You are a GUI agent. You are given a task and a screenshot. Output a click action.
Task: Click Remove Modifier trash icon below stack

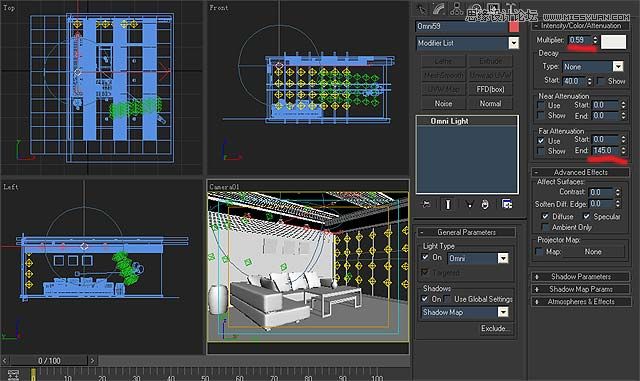click(x=485, y=204)
